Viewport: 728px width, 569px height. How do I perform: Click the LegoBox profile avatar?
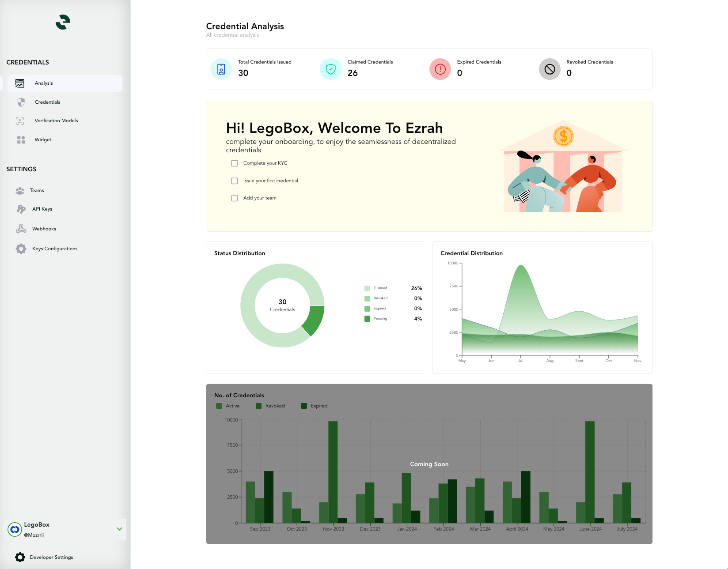(15, 529)
